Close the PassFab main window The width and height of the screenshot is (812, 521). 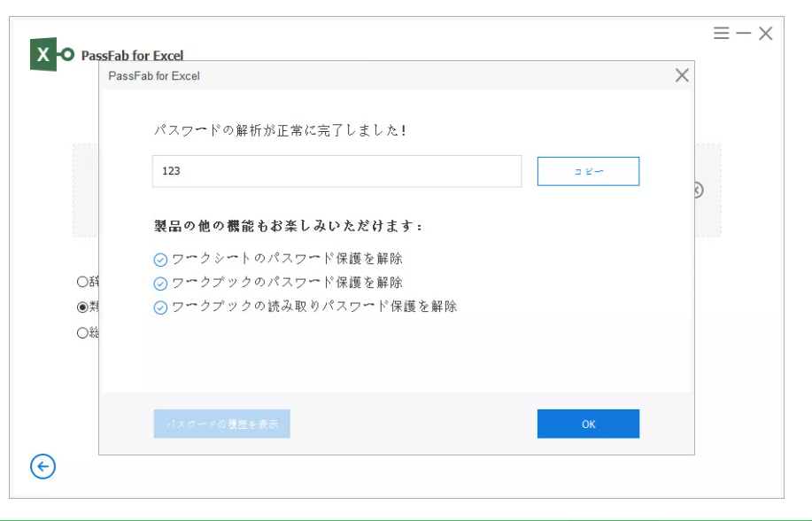pyautogui.click(x=765, y=33)
